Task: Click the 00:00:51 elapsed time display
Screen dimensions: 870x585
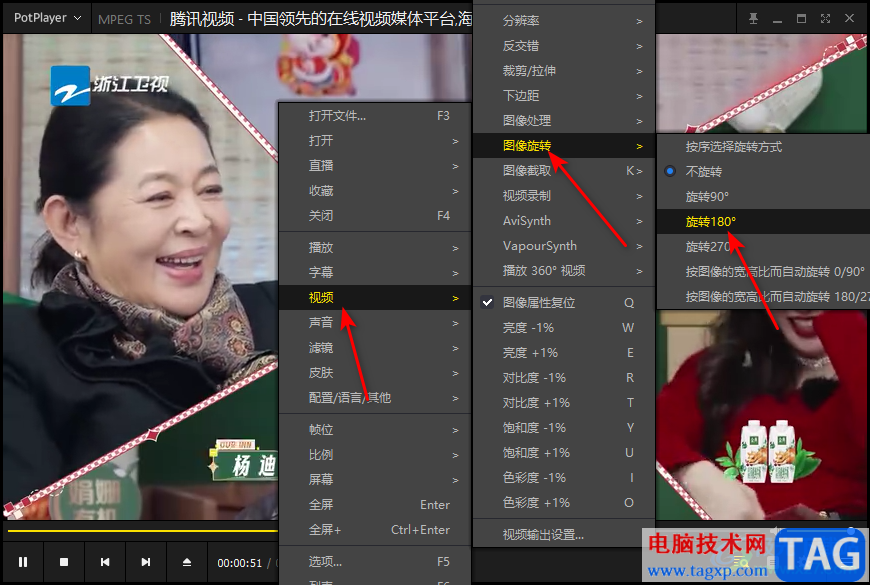Action: [x=239, y=563]
